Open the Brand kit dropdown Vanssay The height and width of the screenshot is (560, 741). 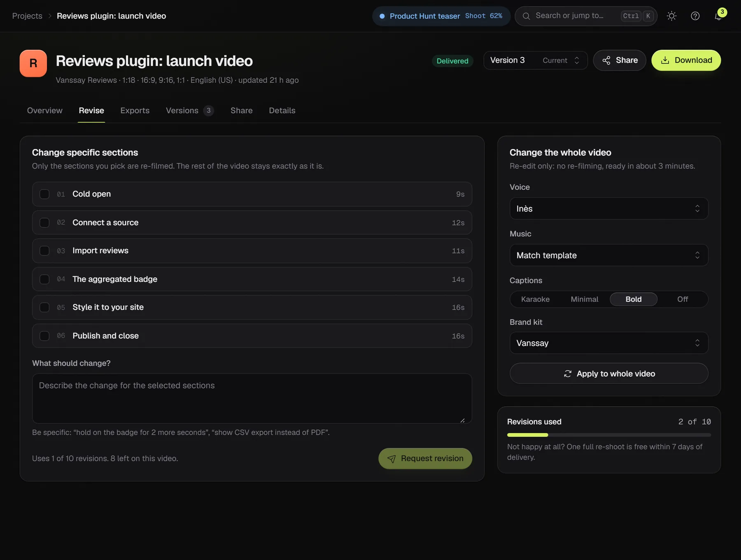[x=609, y=343]
